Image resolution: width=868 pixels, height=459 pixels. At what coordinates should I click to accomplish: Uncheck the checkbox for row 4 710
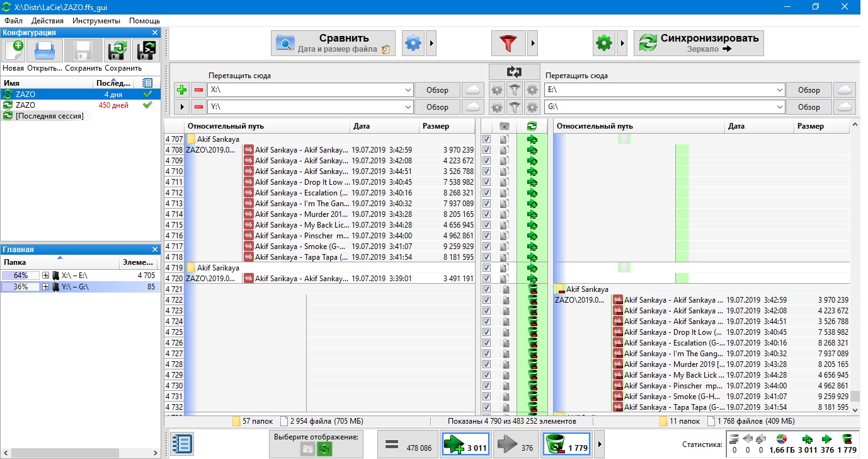click(x=486, y=171)
